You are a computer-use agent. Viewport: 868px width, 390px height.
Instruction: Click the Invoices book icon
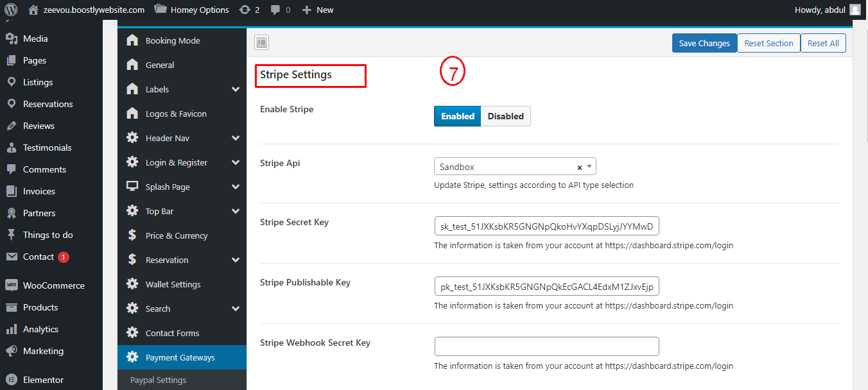click(12, 191)
